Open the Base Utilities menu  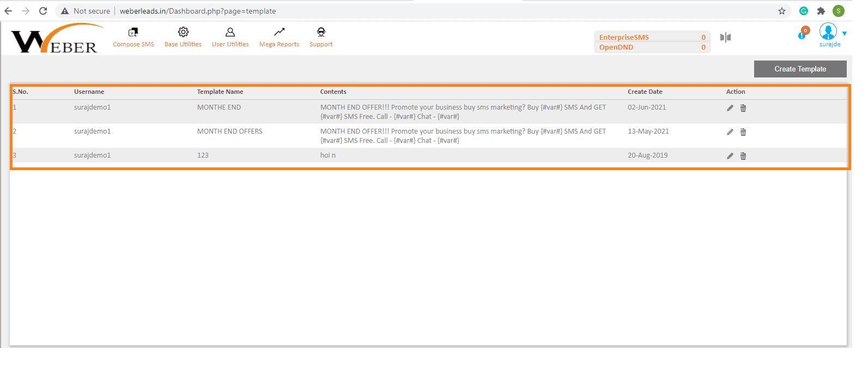click(x=183, y=37)
